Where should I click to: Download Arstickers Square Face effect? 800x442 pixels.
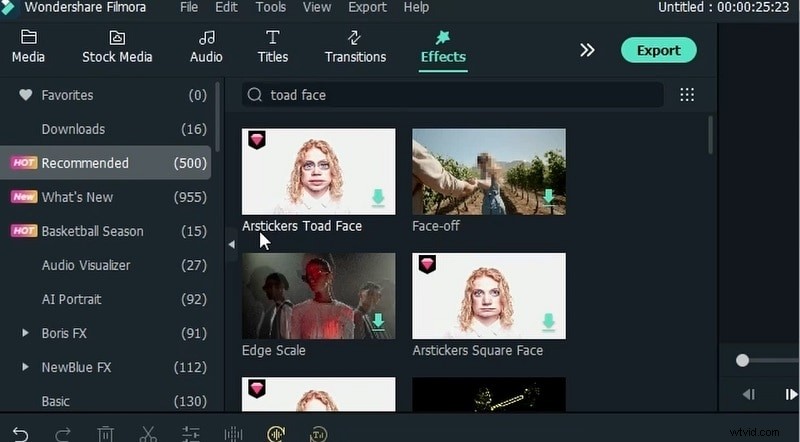click(x=548, y=323)
